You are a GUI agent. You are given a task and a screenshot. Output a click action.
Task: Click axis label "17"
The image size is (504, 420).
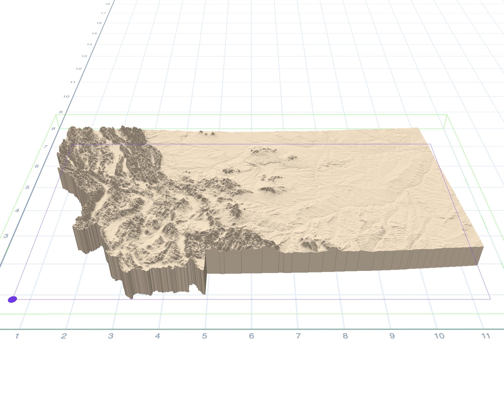pyautogui.click(x=103, y=13)
